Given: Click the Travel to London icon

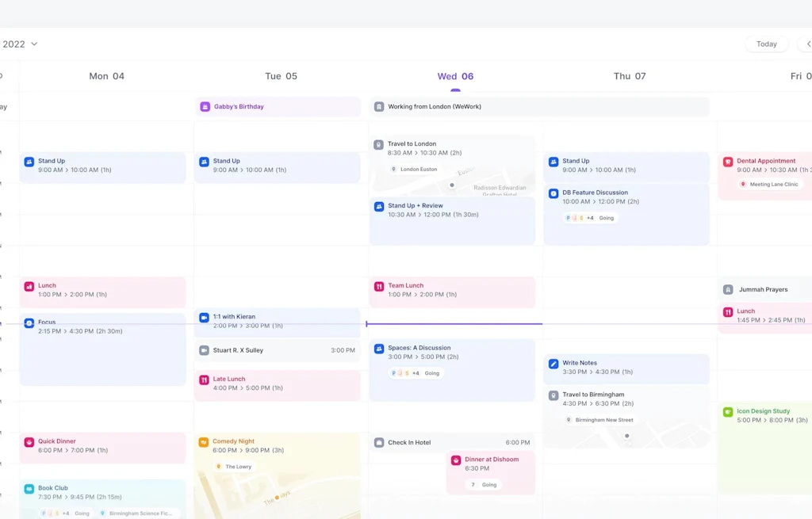Looking at the screenshot, I should click(378, 145).
